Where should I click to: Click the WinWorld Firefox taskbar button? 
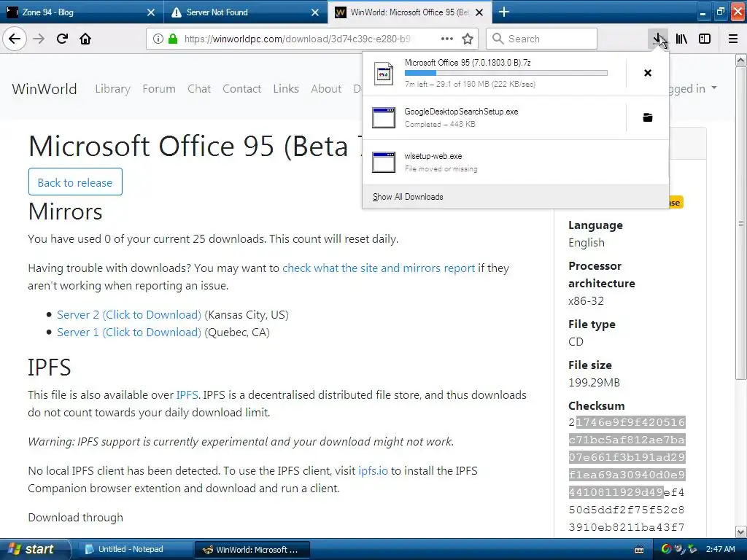coord(252,550)
